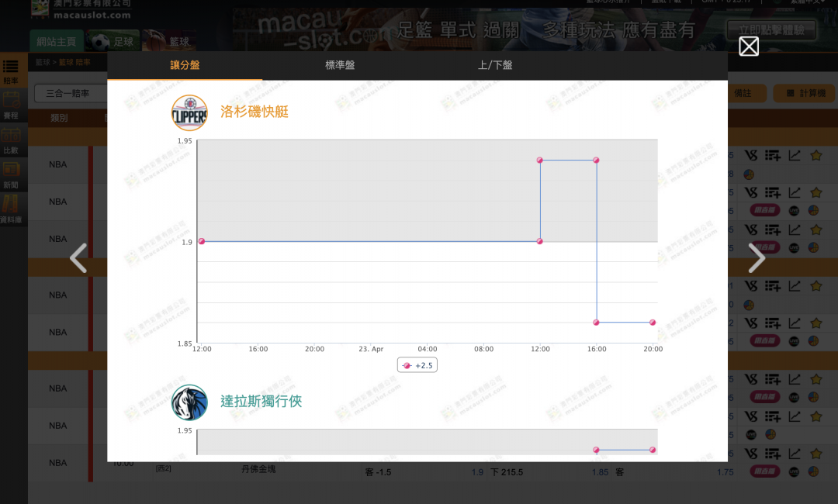
Task: Open the add-list icon in second NBA row
Action: click(x=773, y=192)
